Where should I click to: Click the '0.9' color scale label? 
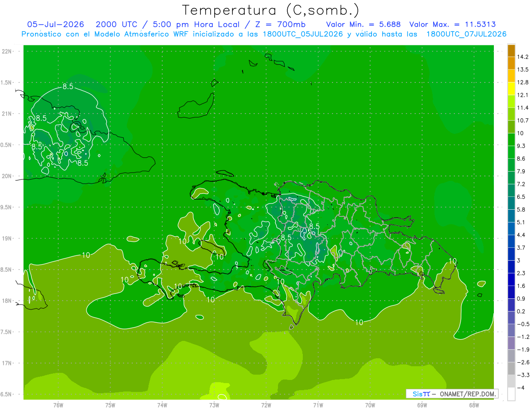pos(521,298)
